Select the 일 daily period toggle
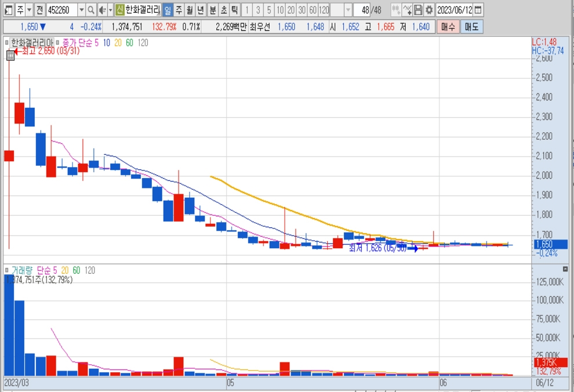Image resolution: width=574 pixels, height=392 pixels. [x=168, y=10]
